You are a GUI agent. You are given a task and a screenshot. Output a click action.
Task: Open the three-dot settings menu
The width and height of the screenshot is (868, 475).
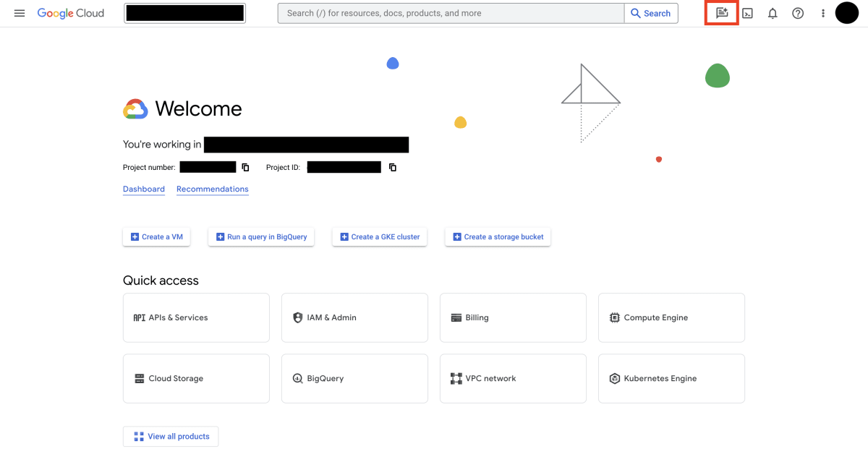coord(823,13)
